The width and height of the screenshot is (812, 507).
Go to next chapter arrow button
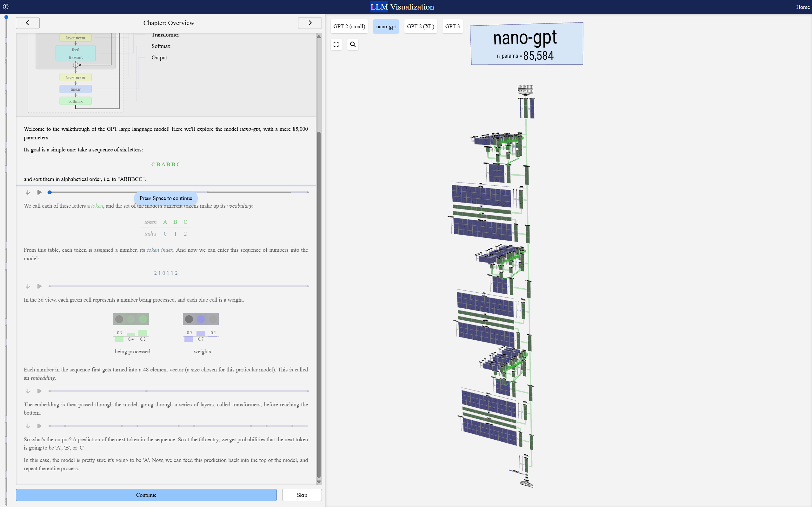310,23
